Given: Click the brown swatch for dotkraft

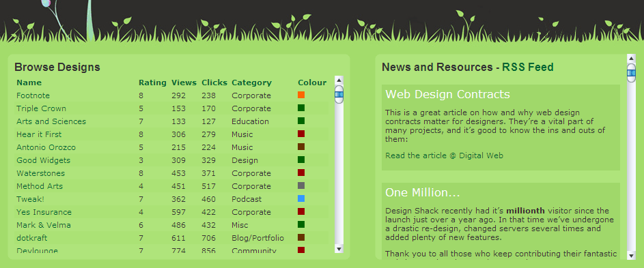Looking at the screenshot, I should (x=301, y=237).
